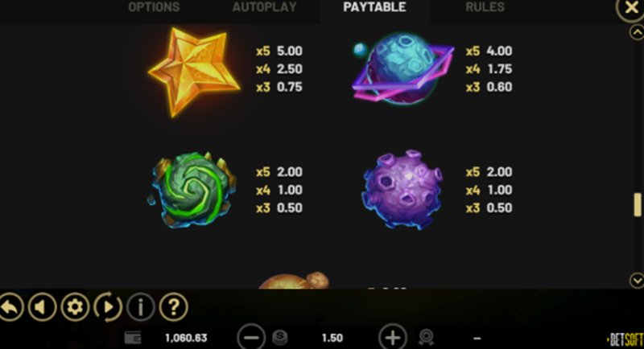Open settings with the gear icon

click(75, 306)
